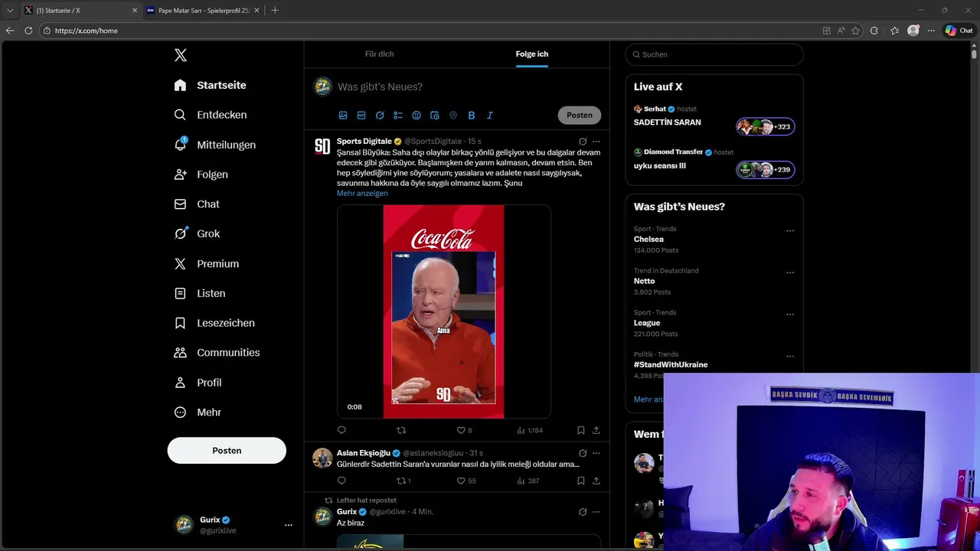Schedule the post with calendar icon

(x=435, y=116)
